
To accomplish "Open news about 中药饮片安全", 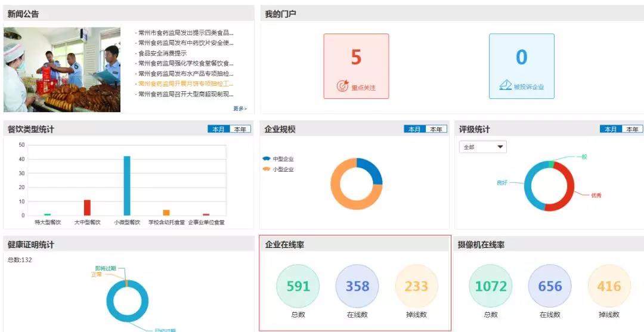I will [x=184, y=43].
